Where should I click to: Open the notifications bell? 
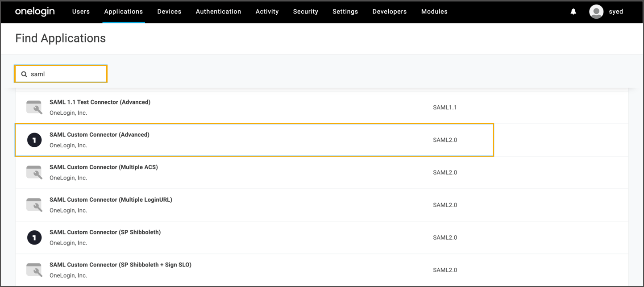tap(573, 12)
